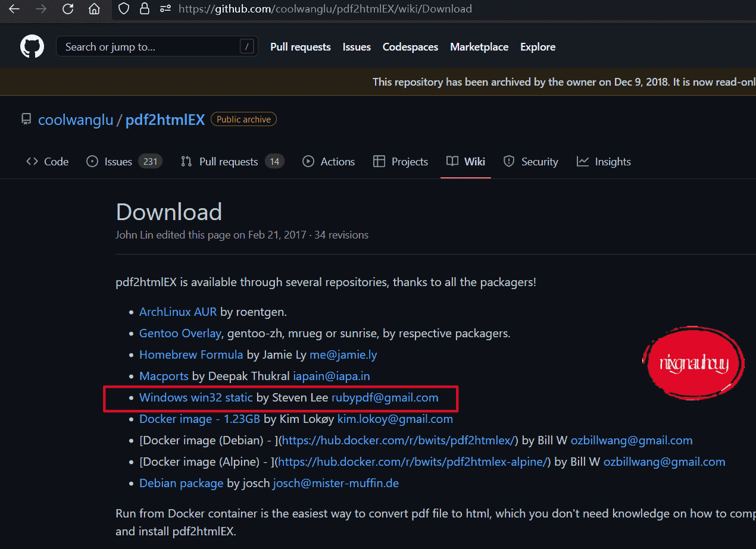The image size is (756, 549).
Task: Switch to the Issues tab
Action: pos(118,162)
